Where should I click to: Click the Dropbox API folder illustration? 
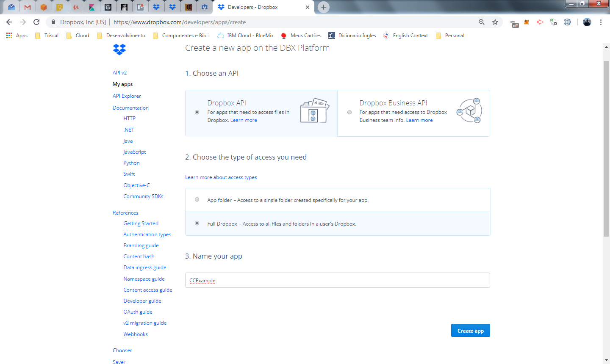(x=314, y=110)
